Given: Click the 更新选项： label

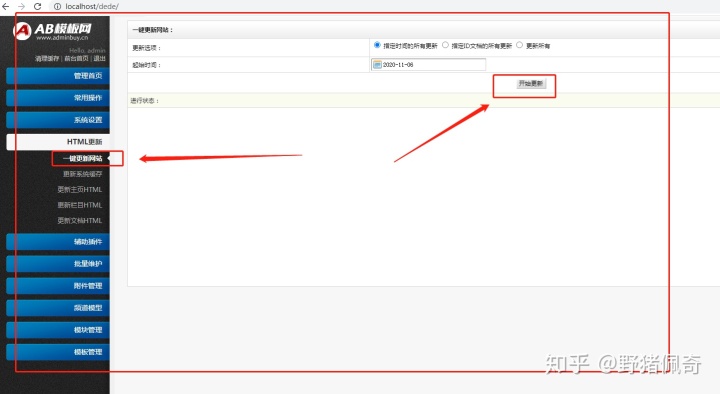Looking at the screenshot, I should 146,48.
